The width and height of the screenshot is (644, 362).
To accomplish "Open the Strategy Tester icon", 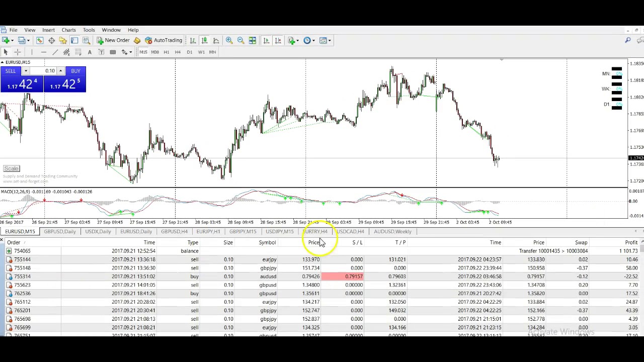I will coord(86,40).
